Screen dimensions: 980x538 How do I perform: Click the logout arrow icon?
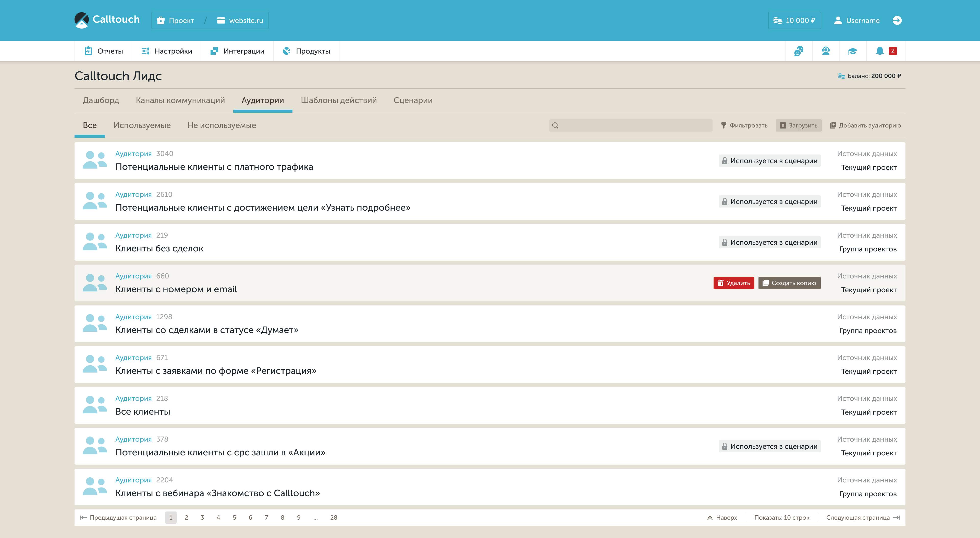897,21
